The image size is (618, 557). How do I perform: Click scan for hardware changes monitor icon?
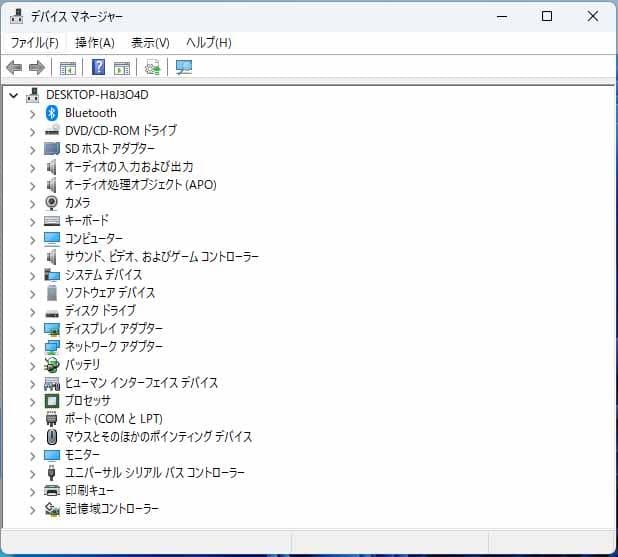click(184, 67)
